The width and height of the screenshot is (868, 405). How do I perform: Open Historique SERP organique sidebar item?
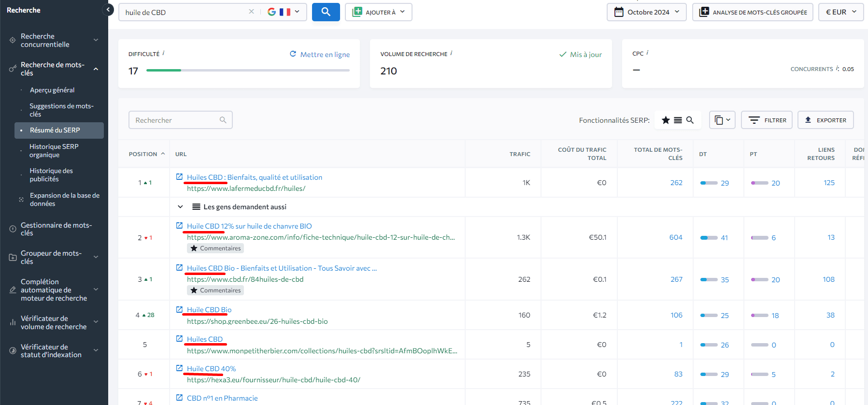tap(54, 151)
